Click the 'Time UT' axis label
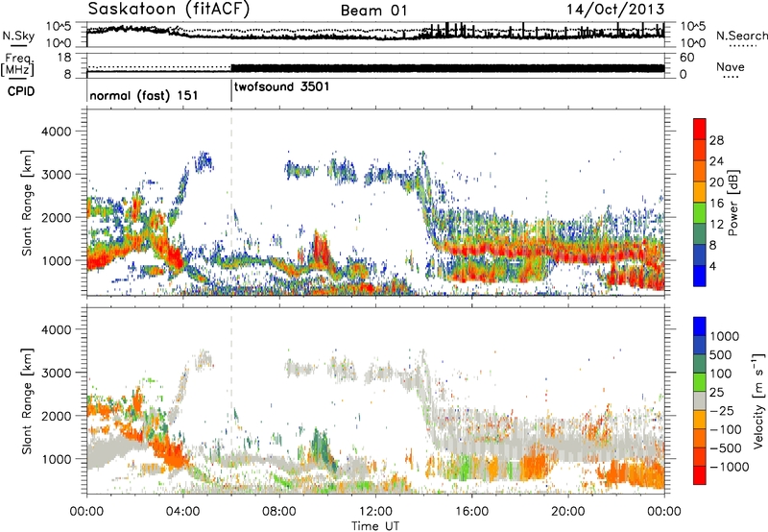768x532 pixels. pos(375,525)
